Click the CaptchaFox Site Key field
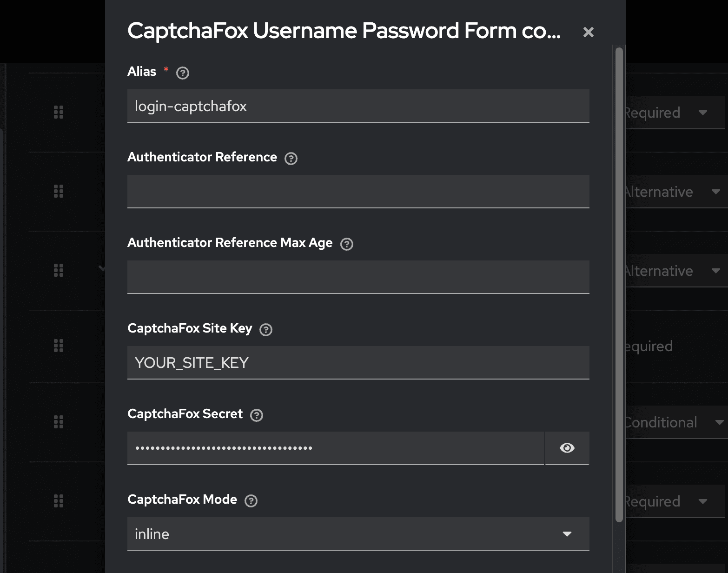 click(x=358, y=363)
